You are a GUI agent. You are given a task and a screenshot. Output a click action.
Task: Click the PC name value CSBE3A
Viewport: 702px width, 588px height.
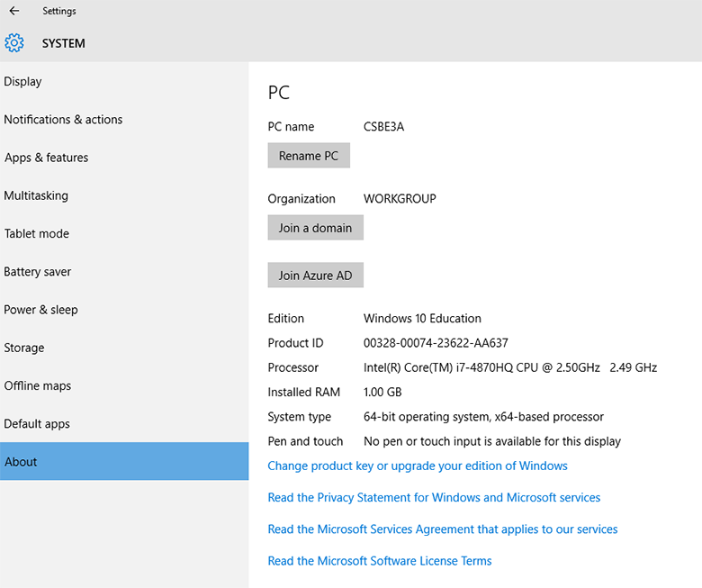coord(383,127)
